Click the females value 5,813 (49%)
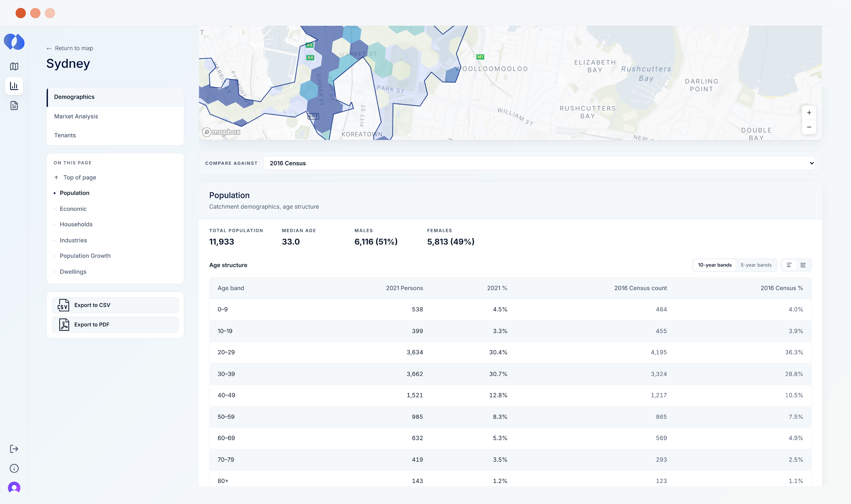The width and height of the screenshot is (851, 504). point(451,242)
